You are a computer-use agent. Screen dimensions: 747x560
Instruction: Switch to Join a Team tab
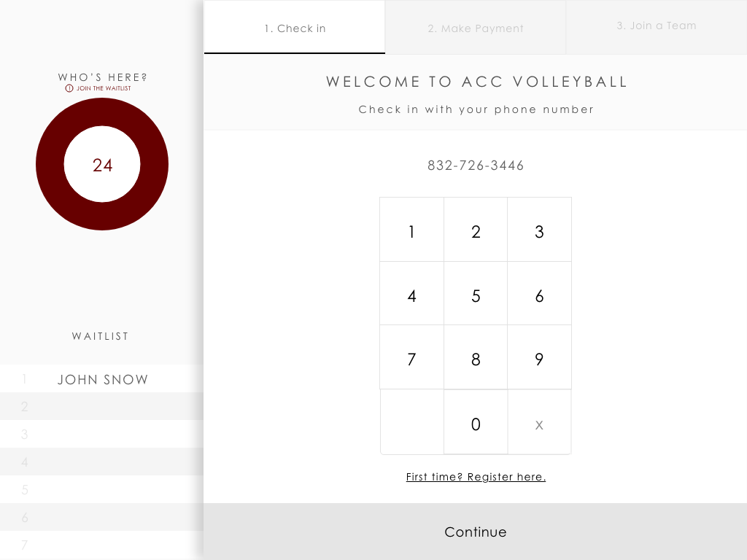(657, 28)
